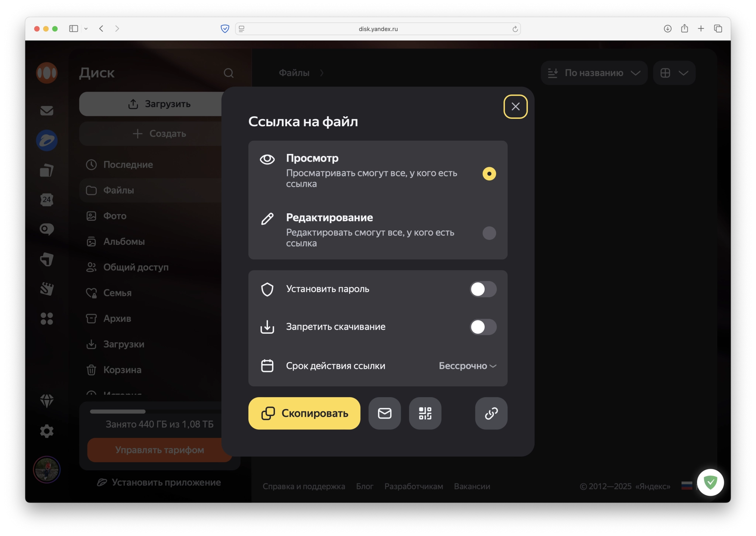Click Управлять тарифом button
756x536 pixels.
[159, 450]
